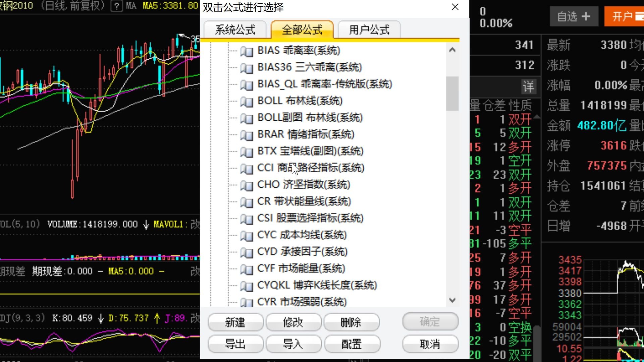The image size is (644, 362).
Task: Select CYD 承接因子(系统) formula
Action: coord(303,252)
